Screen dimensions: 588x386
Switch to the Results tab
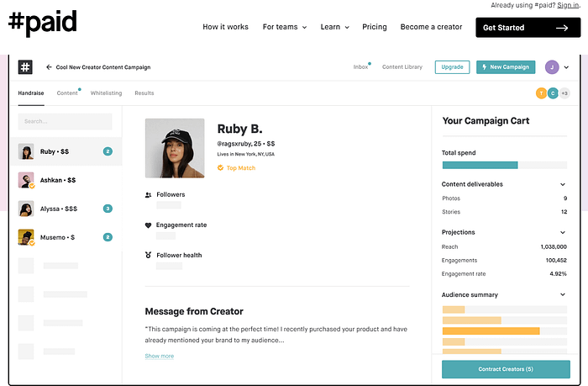144,93
